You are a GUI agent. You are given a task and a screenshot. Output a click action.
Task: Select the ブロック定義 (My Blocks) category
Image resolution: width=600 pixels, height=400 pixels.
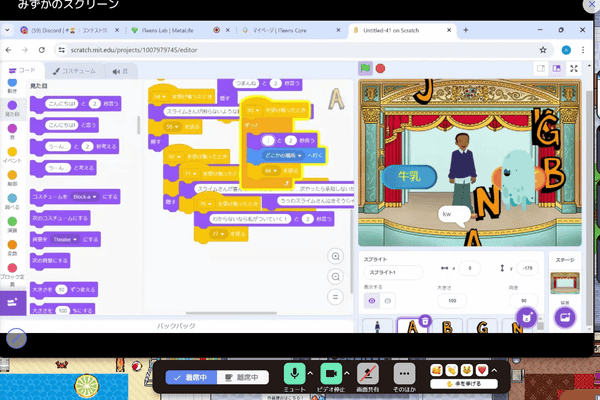coord(12,274)
